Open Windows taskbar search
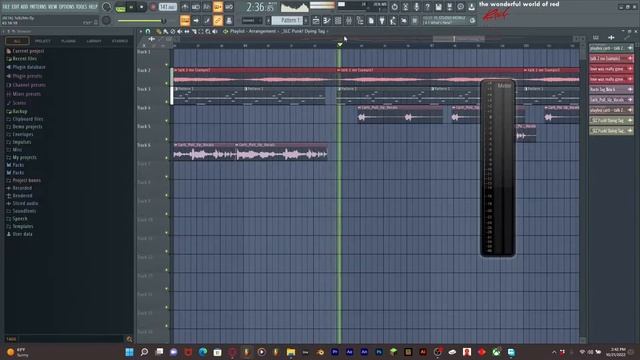The width and height of the screenshot is (640, 360). 144,352
